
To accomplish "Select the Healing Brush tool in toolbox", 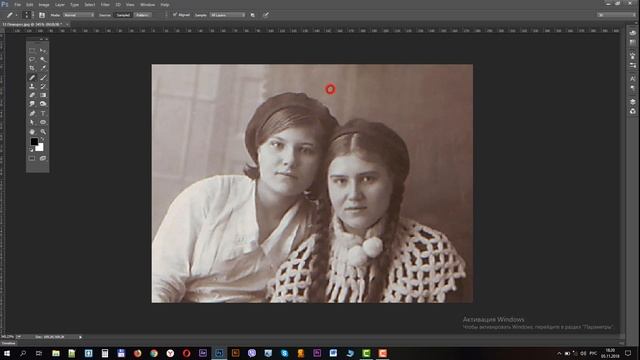I will pyautogui.click(x=32, y=77).
